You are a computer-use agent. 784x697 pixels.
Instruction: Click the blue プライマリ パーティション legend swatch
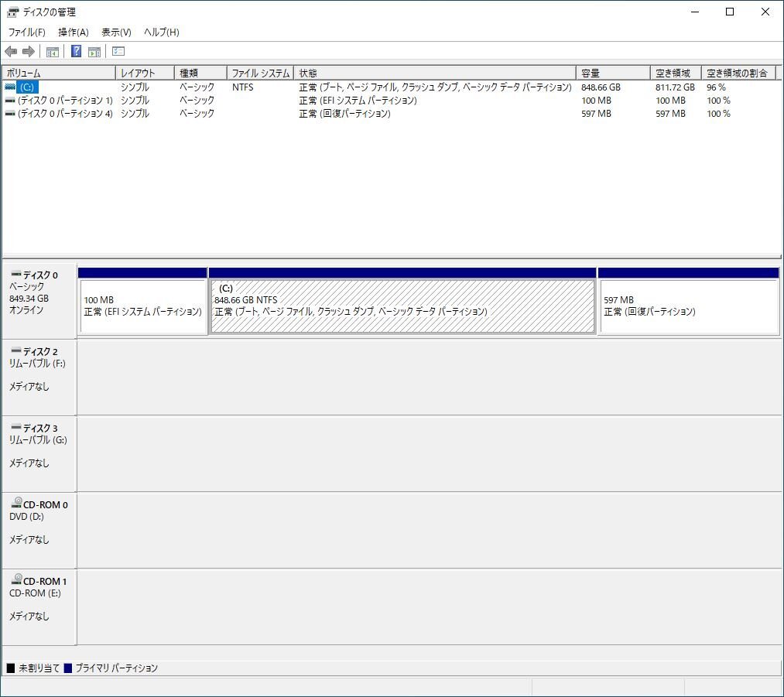coord(68,668)
